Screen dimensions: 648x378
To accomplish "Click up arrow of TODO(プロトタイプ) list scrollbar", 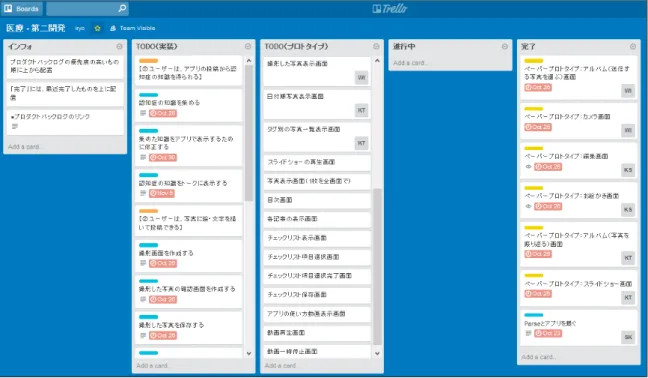I will click(x=377, y=61).
